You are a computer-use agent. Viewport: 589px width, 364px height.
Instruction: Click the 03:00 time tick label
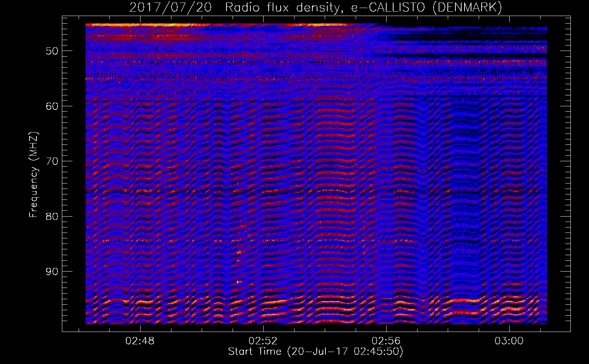tap(509, 341)
